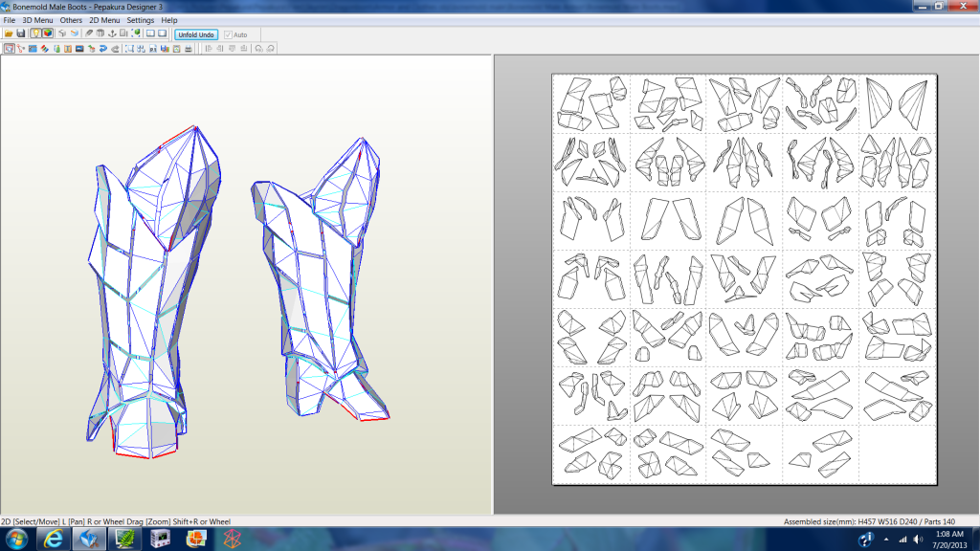Click the right boot in the 3D view
Screen dimensions: 980x551
pyautogui.click(x=321, y=278)
